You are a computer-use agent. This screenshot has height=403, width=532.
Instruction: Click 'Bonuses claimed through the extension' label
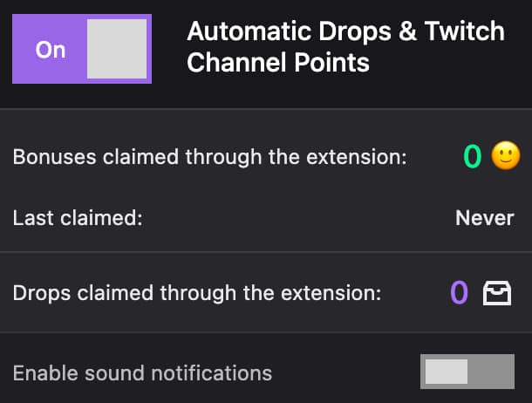[x=209, y=157]
